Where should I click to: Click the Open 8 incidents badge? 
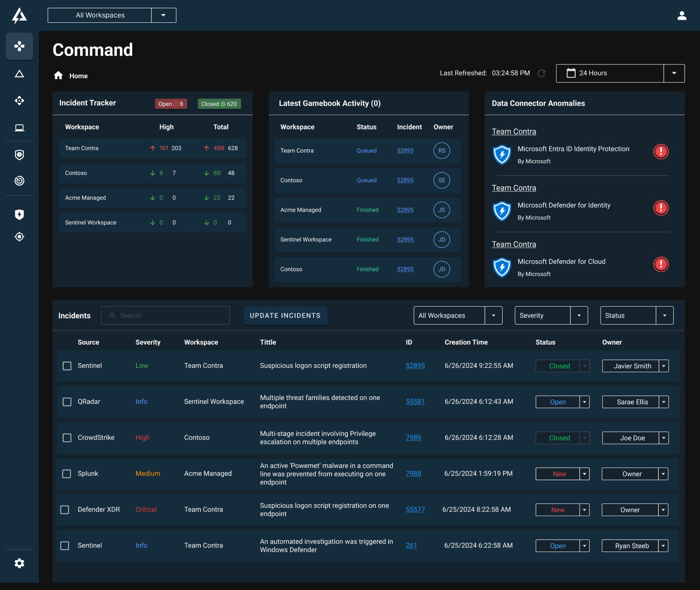pyautogui.click(x=171, y=104)
